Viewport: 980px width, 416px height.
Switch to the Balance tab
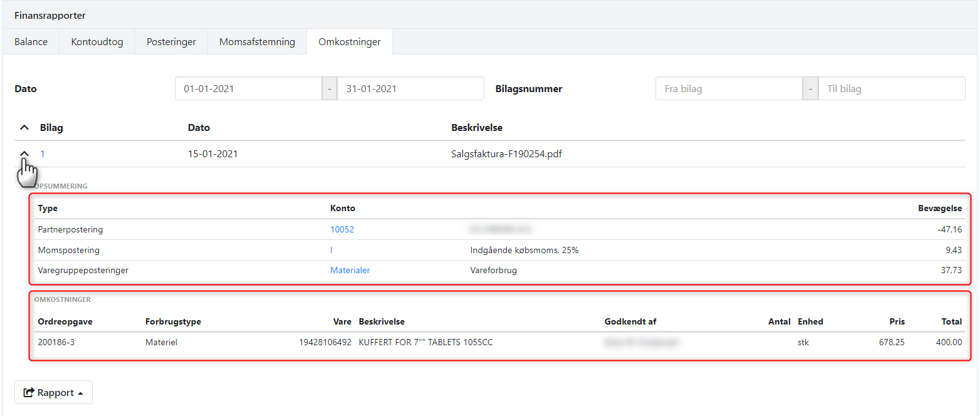click(31, 42)
